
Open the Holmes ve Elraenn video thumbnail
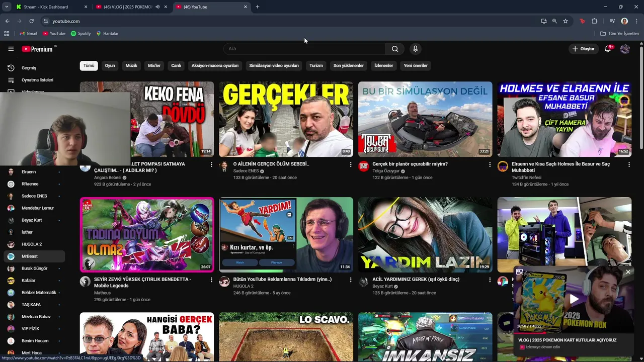pos(564,119)
